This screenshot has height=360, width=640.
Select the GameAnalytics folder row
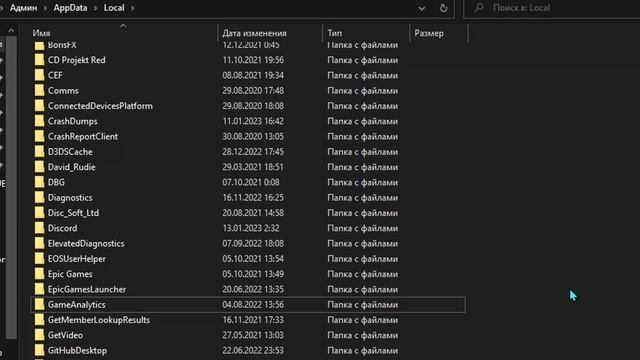[x=248, y=304]
